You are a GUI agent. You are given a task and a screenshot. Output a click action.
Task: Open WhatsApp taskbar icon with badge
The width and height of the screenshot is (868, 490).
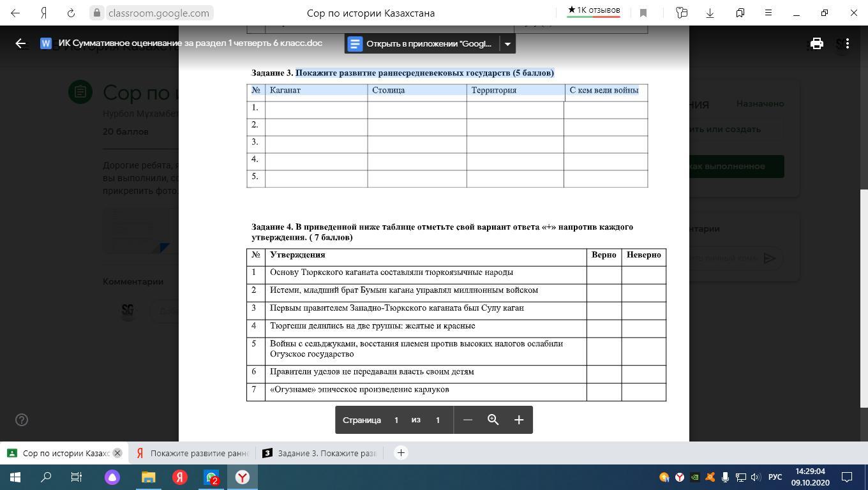[x=211, y=477]
